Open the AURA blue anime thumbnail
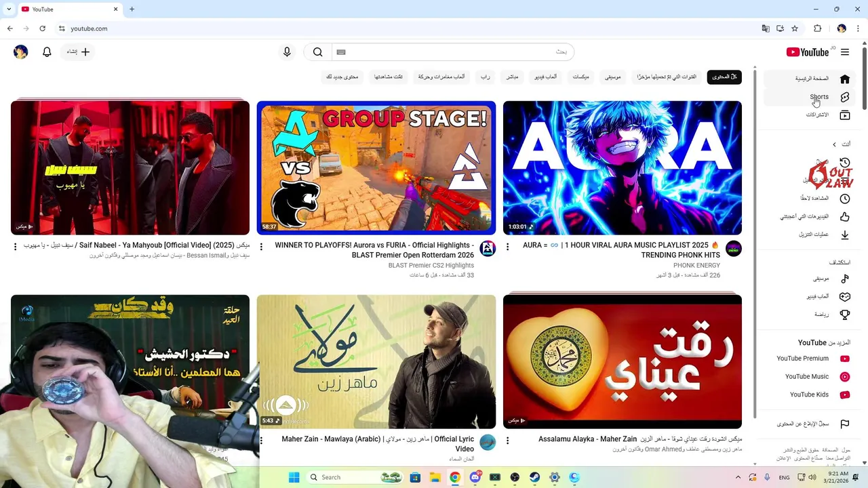This screenshot has height=488, width=868. (x=623, y=168)
